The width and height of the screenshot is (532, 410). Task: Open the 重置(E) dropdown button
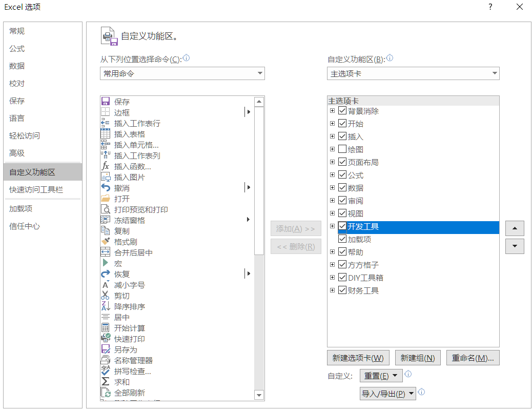pyautogui.click(x=381, y=376)
